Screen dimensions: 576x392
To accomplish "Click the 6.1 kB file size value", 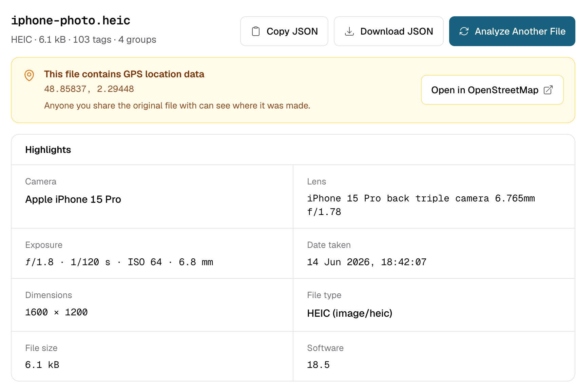I will point(42,365).
